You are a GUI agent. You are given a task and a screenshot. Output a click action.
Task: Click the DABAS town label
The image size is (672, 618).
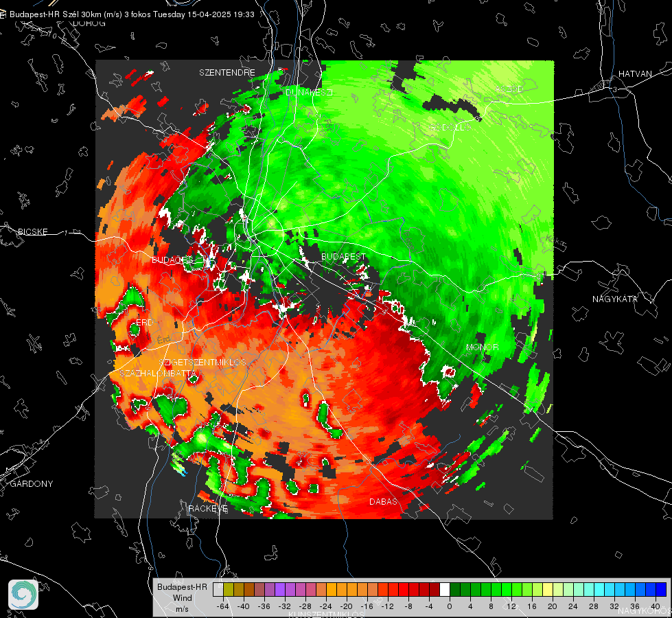[x=383, y=501]
